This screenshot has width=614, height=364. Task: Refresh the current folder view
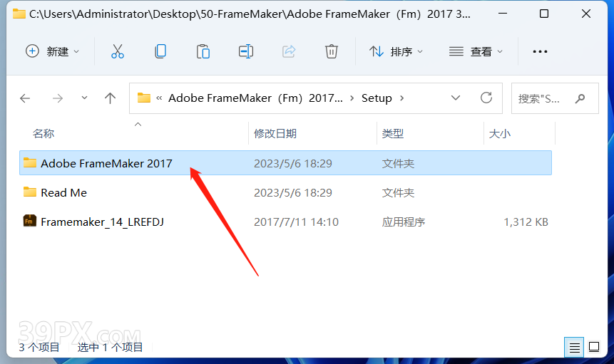pyautogui.click(x=486, y=98)
